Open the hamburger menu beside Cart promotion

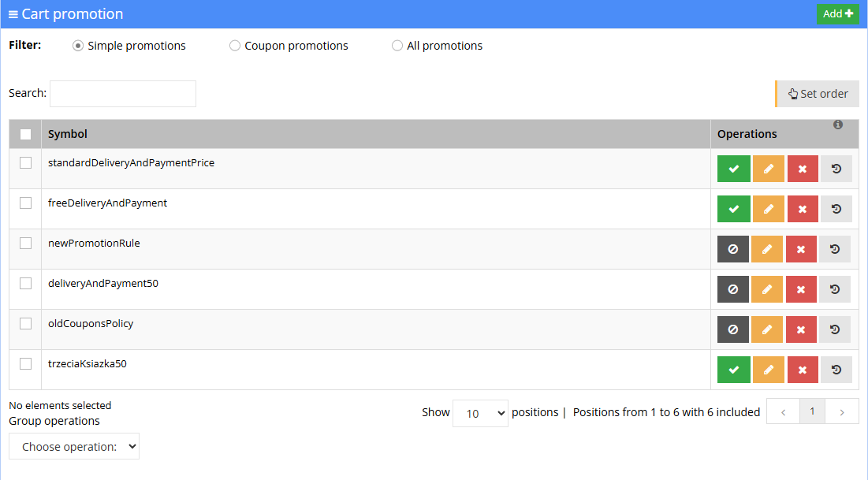[x=13, y=14]
